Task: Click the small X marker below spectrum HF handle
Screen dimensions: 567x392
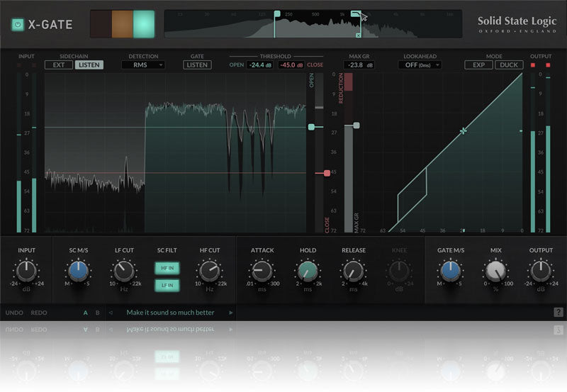Action: tap(358, 35)
